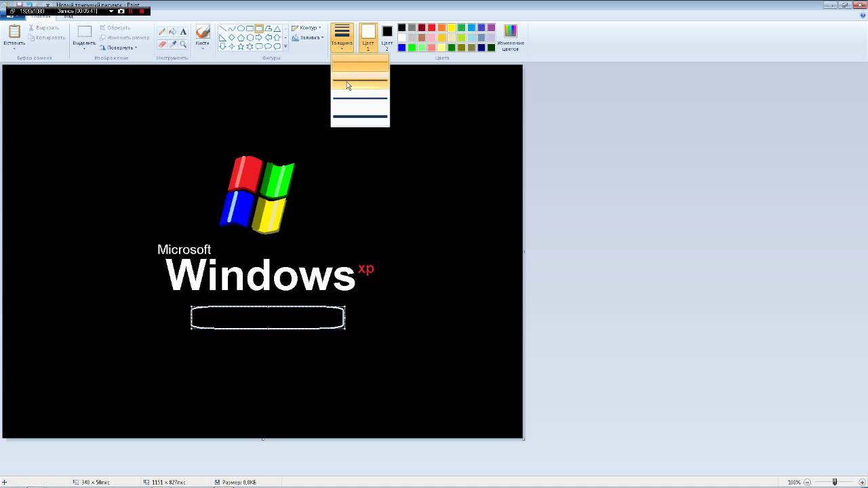
Task: Click Обрезать (crop) button
Action: (115, 28)
